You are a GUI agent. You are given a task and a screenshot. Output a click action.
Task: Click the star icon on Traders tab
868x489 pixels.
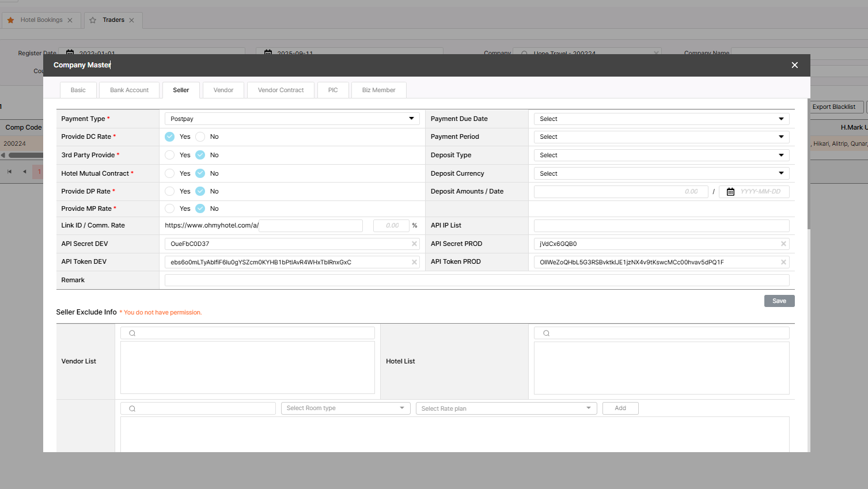coord(93,20)
